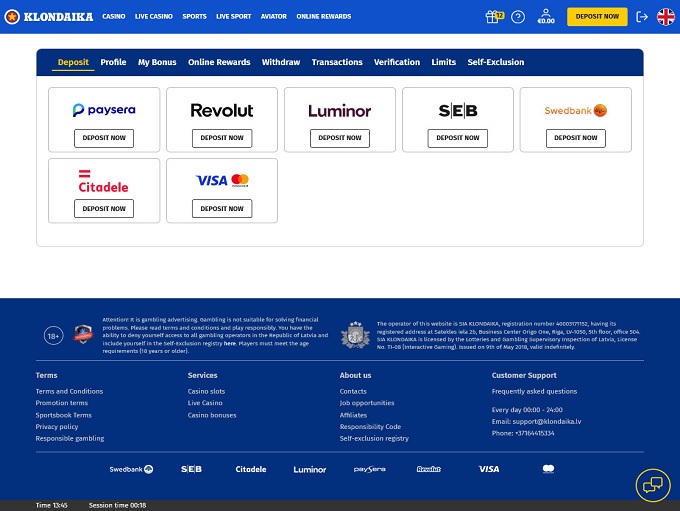
Task: Click the help question mark icon
Action: (518, 16)
